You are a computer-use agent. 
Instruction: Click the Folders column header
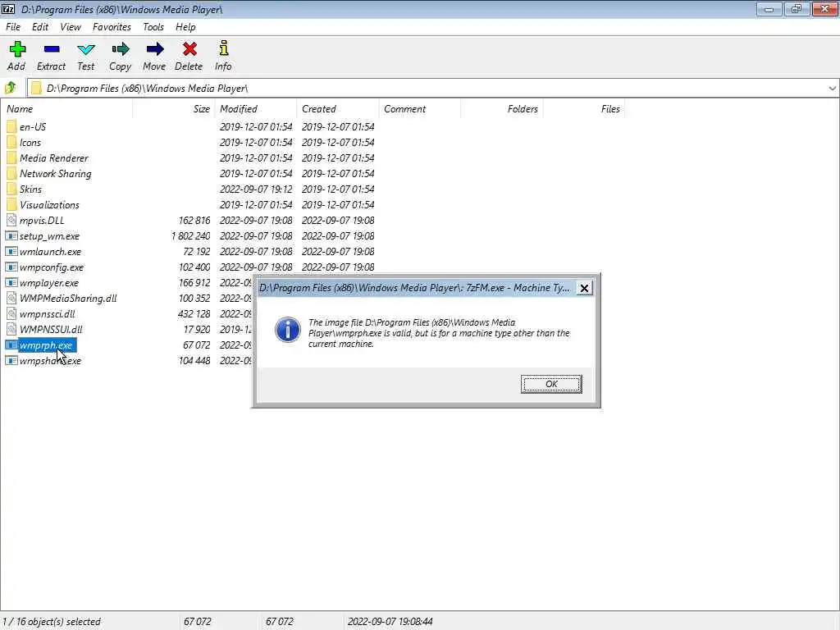(x=501, y=109)
